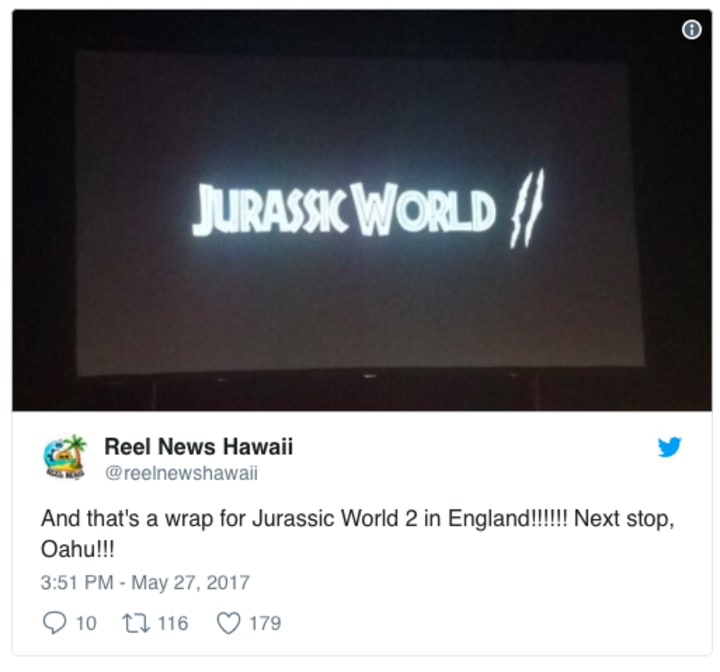Open the @reelnewshawaii handle link
This screenshot has width=720, height=672.
(x=181, y=473)
